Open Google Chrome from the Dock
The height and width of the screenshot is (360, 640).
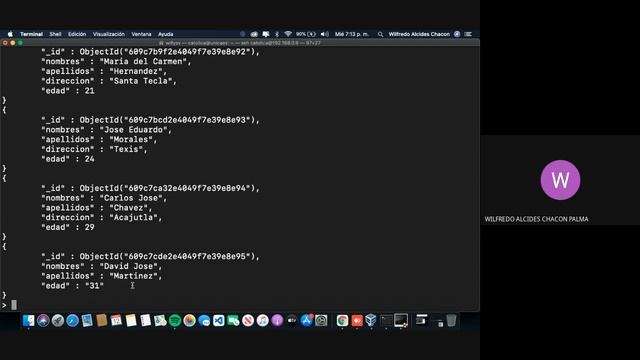[342, 320]
